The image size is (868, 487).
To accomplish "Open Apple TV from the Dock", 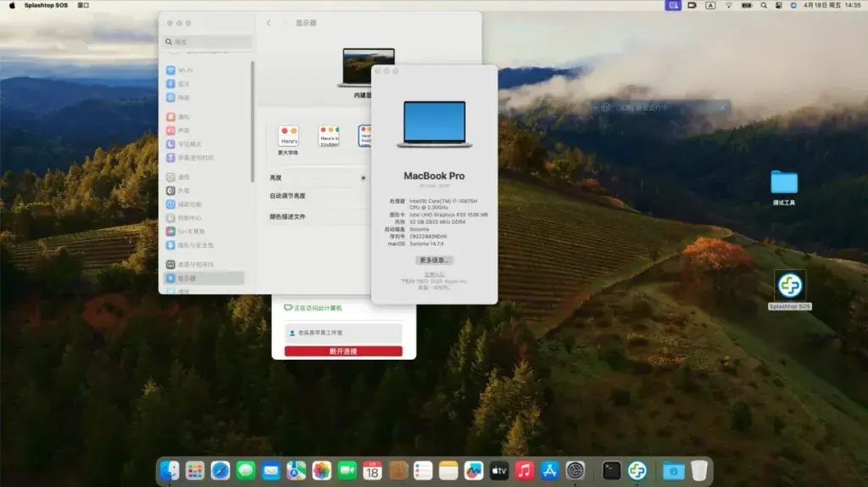I will click(x=499, y=471).
